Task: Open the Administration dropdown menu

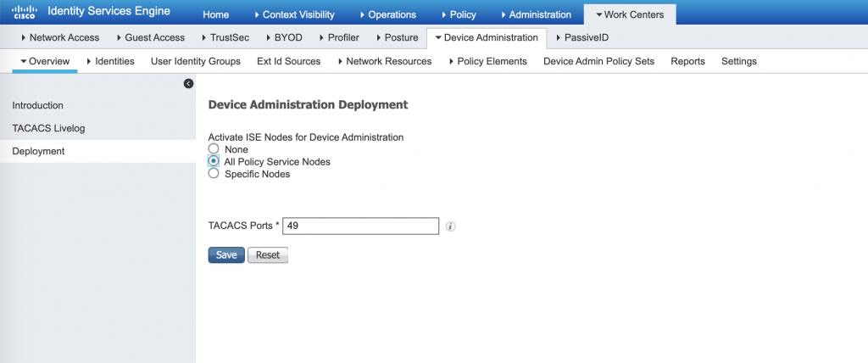Action: tap(536, 15)
